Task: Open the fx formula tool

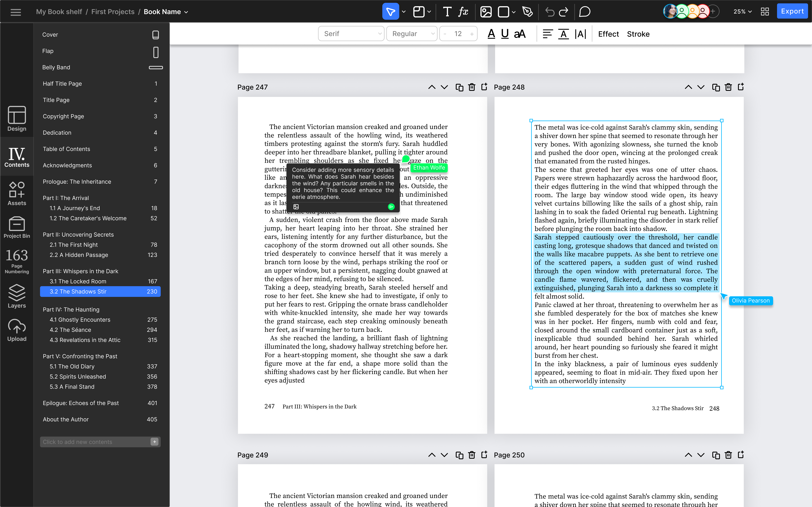Action: tap(463, 12)
